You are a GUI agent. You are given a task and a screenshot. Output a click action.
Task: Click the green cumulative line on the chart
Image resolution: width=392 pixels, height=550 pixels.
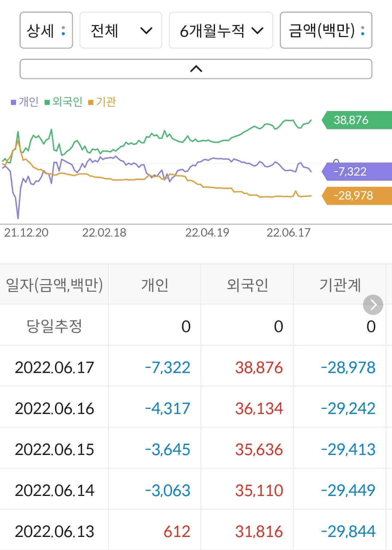218,141
